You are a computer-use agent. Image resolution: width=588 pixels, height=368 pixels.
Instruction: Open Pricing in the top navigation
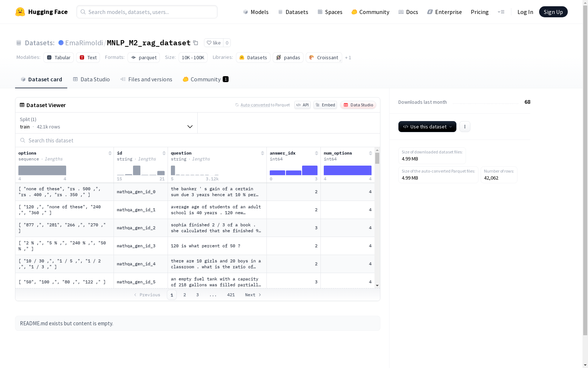click(480, 12)
